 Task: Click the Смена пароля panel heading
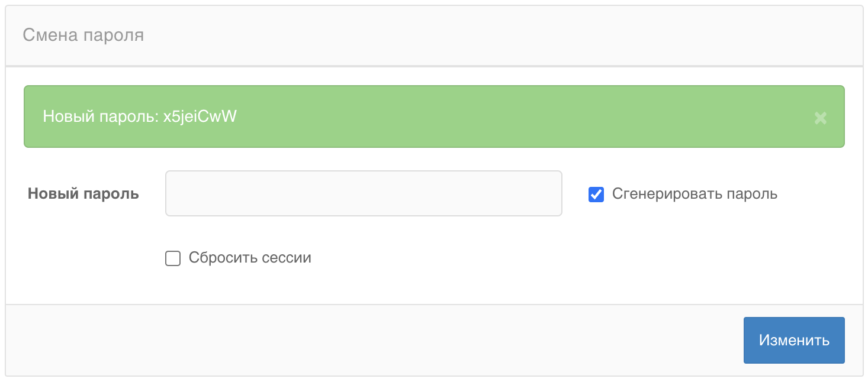(x=83, y=35)
